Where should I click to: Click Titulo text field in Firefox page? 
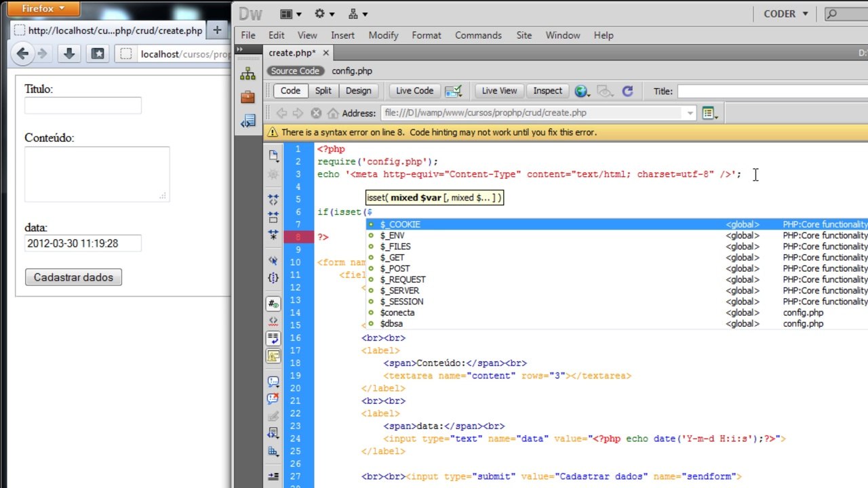[83, 105]
